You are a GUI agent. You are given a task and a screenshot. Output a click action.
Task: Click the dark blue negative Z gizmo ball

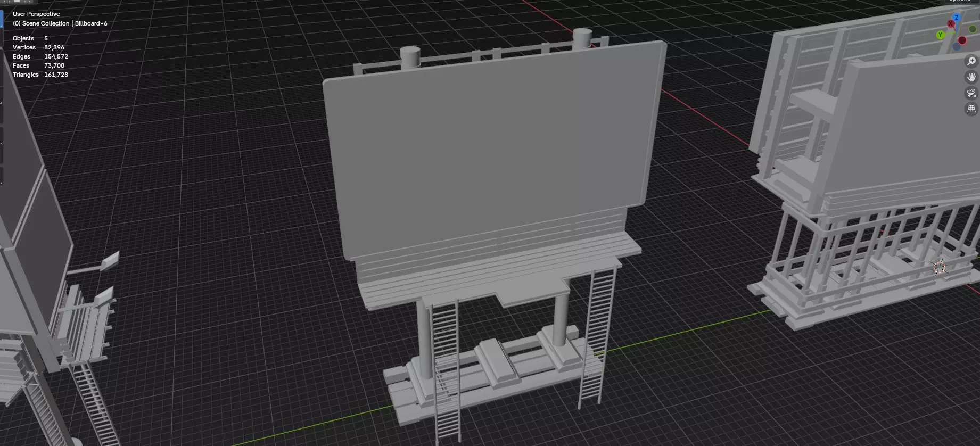point(957,47)
